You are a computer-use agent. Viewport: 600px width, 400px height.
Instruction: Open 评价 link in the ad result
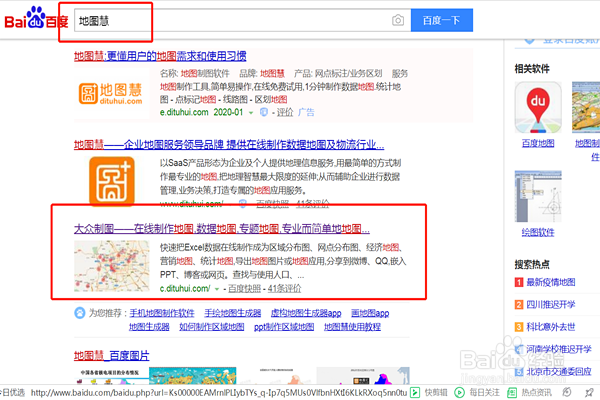click(x=285, y=112)
